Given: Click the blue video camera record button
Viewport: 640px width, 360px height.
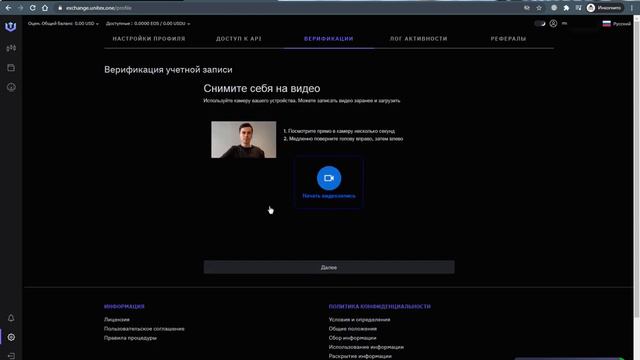Looking at the screenshot, I should point(329,178).
